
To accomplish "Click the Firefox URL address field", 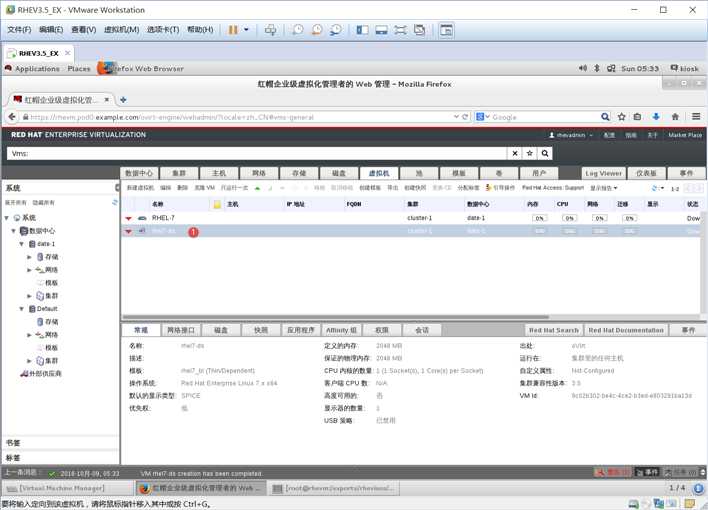I will click(x=237, y=117).
